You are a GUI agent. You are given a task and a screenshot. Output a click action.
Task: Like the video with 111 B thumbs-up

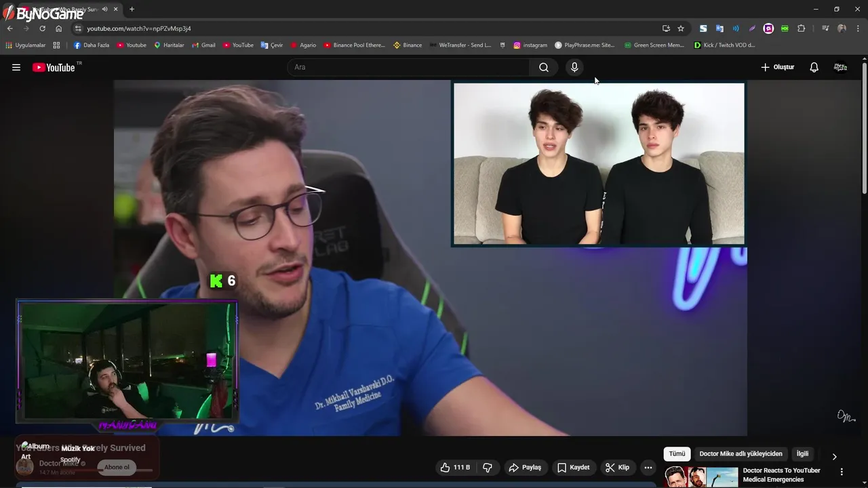click(x=455, y=468)
